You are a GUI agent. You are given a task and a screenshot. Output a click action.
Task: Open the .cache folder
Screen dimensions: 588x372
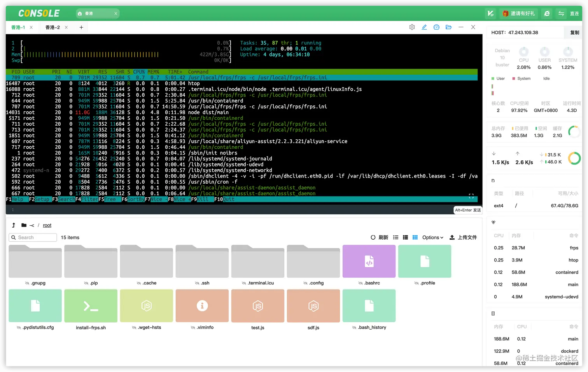[146, 261]
